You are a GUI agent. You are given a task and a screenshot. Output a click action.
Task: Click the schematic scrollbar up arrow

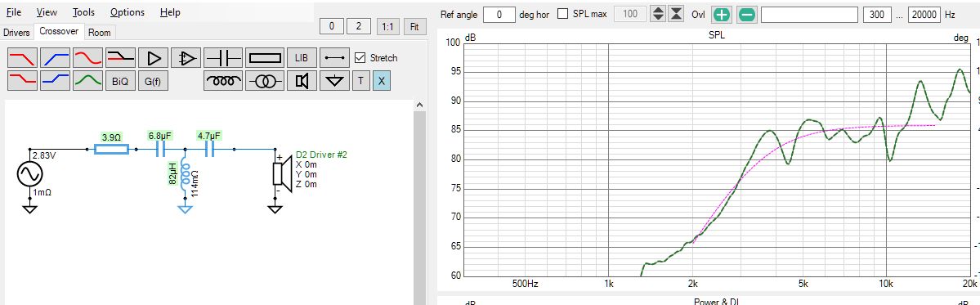click(x=419, y=105)
